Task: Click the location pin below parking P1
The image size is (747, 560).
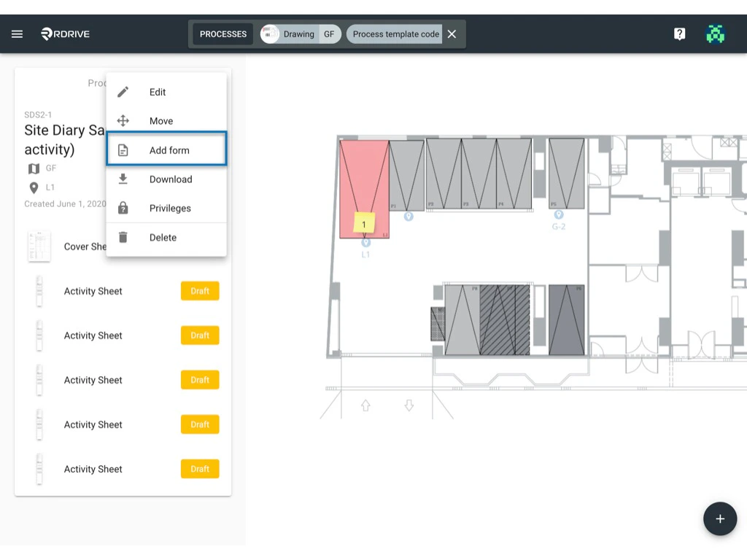Action: [409, 216]
